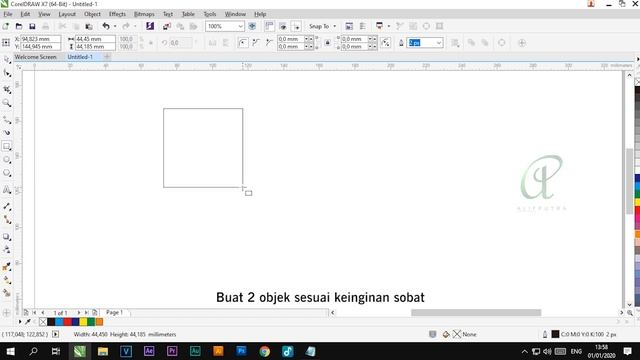Toggle the no-fill X swatch in document palette
640x360 pixels.
(43, 322)
